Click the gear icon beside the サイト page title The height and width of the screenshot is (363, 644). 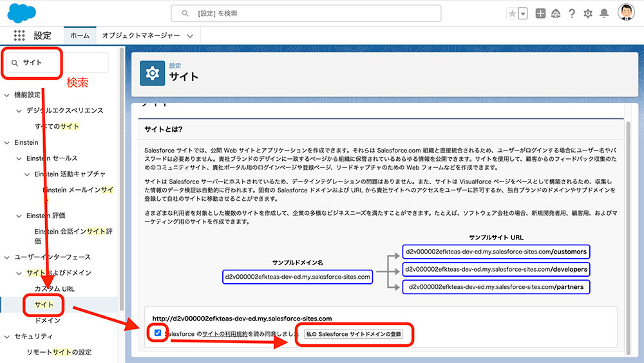click(x=153, y=73)
